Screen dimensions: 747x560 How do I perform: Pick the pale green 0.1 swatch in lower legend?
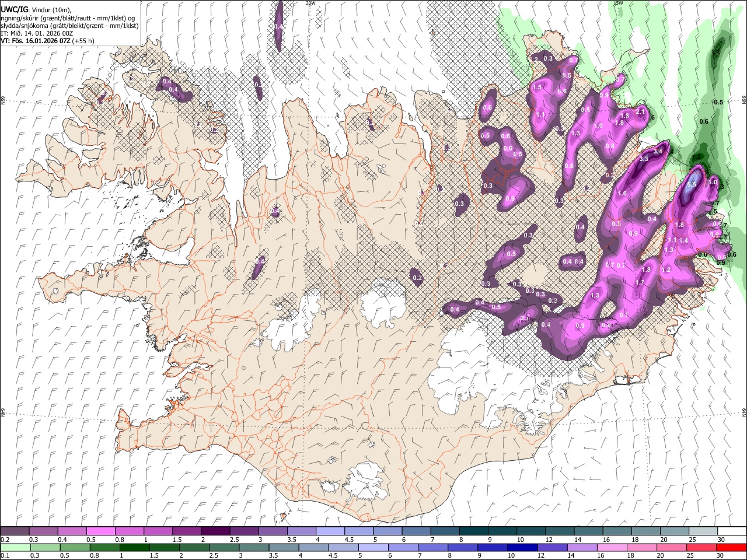[x=15, y=547]
